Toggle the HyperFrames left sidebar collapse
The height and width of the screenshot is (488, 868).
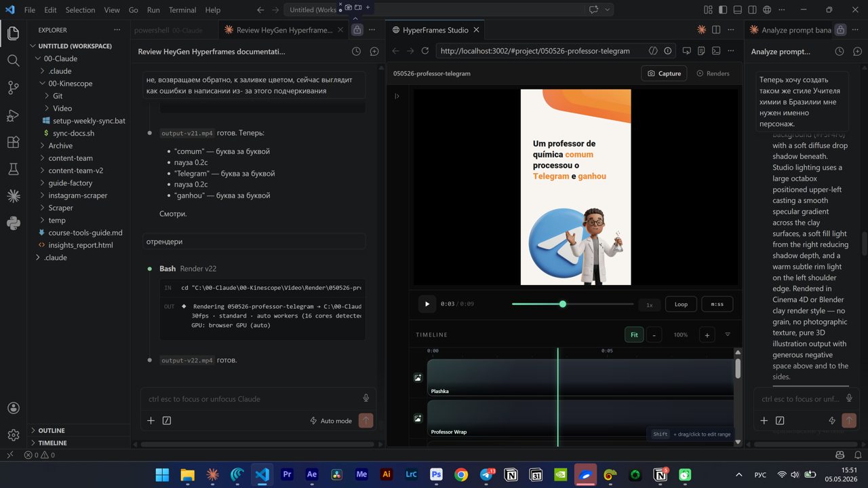(397, 96)
